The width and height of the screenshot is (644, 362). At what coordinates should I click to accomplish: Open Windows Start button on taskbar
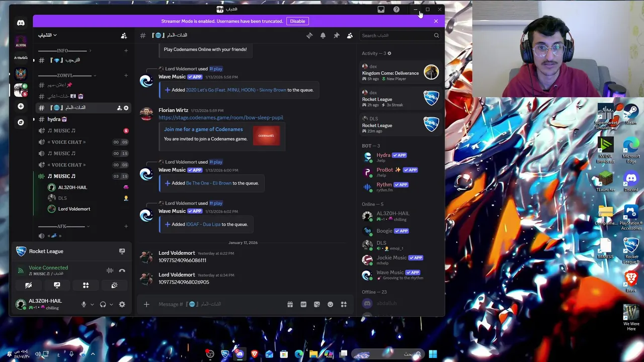(x=433, y=354)
